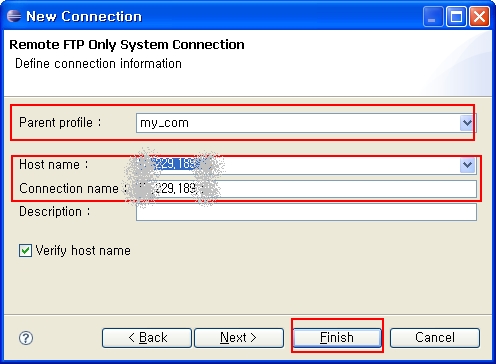Click the Finish button
The width and height of the screenshot is (496, 364).
[x=337, y=338]
